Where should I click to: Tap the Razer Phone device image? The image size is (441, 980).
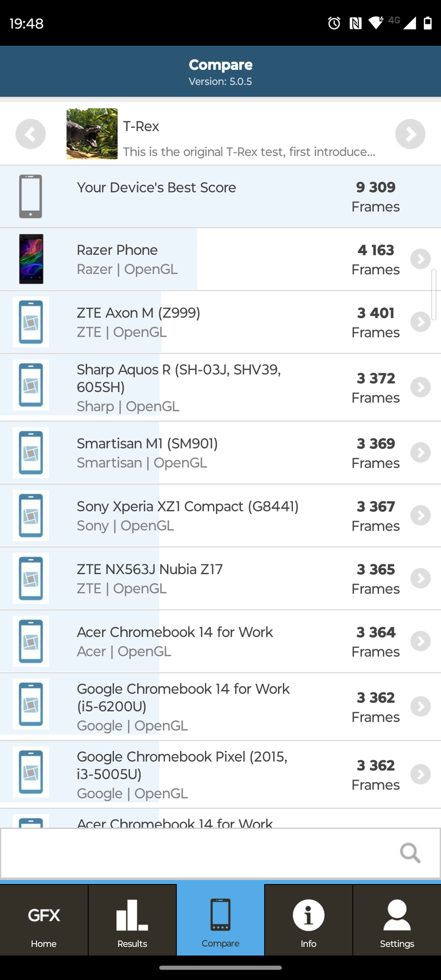pyautogui.click(x=31, y=259)
